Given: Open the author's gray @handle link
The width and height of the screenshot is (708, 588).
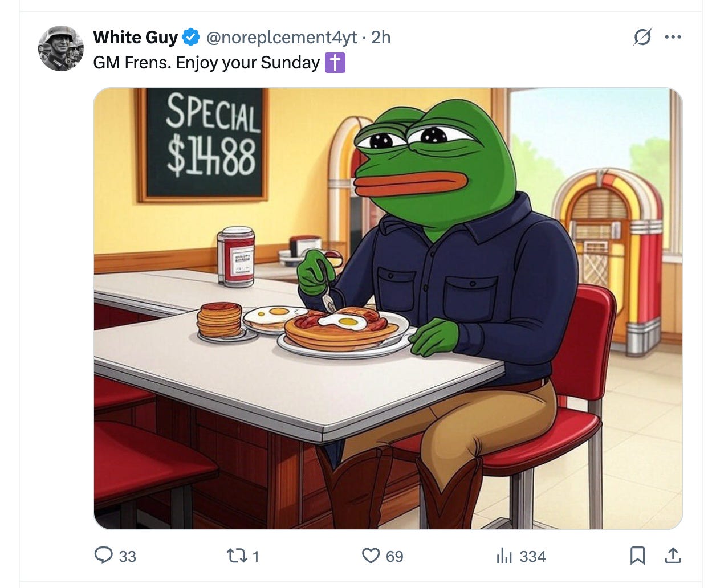Looking at the screenshot, I should click(x=282, y=38).
